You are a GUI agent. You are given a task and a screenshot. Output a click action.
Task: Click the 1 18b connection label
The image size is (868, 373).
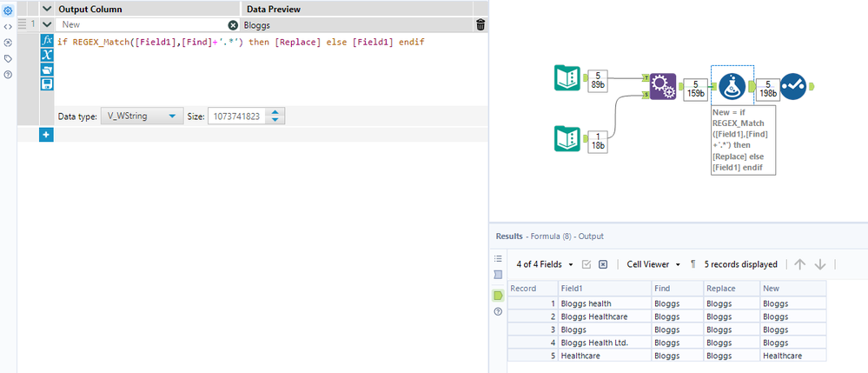[597, 143]
